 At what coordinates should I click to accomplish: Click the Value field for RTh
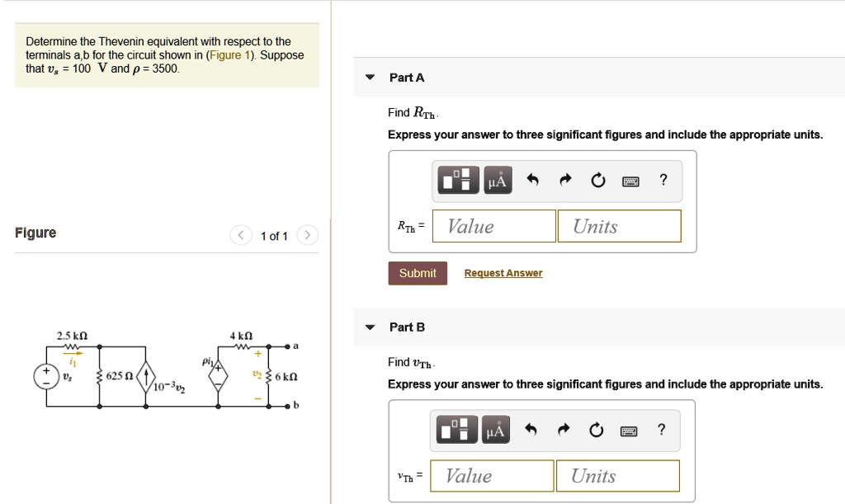pyautogui.click(x=493, y=226)
